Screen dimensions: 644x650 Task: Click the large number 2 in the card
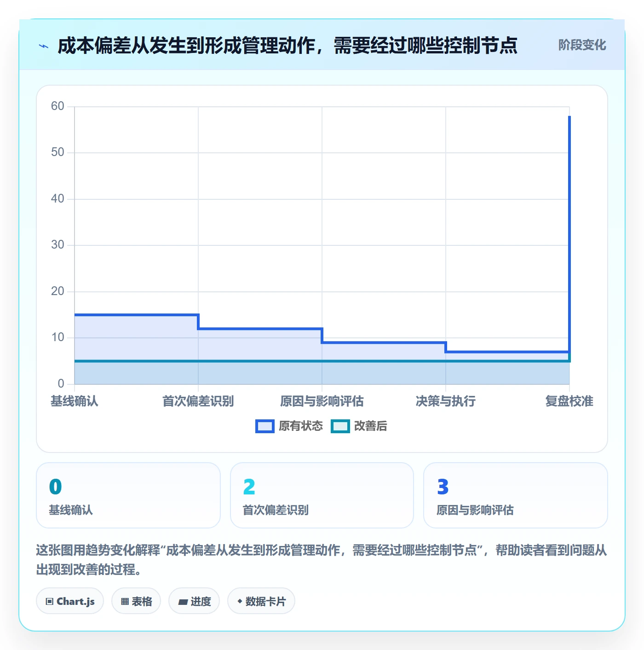[x=249, y=487]
